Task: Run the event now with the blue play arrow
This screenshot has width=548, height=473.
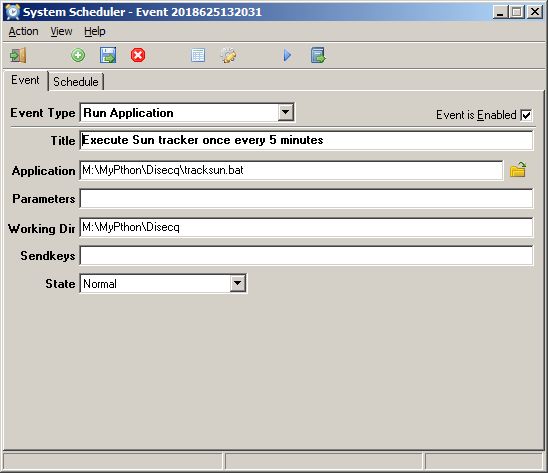Action: tap(287, 55)
